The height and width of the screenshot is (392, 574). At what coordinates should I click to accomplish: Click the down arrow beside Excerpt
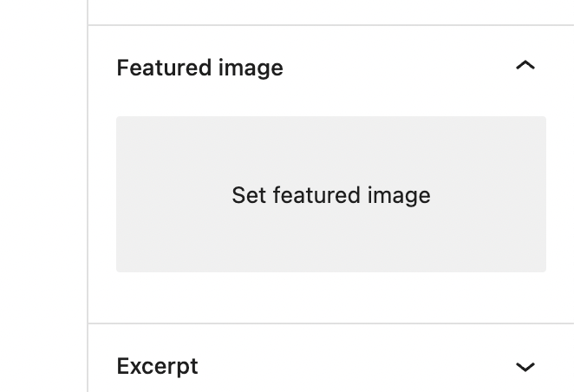pyautogui.click(x=525, y=367)
